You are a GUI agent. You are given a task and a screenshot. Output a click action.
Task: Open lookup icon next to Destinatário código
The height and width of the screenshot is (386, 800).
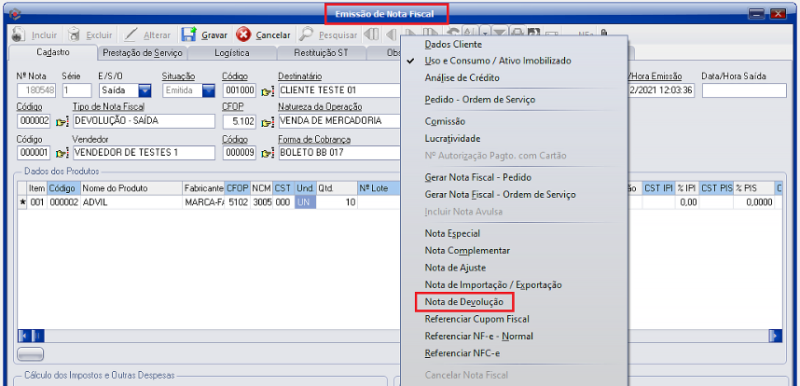pos(267,92)
